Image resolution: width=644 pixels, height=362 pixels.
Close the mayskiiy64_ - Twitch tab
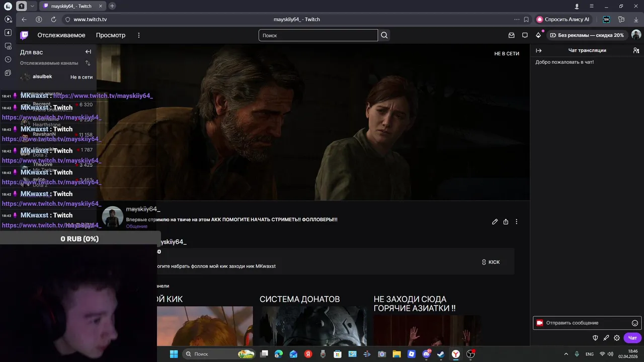pyautogui.click(x=100, y=6)
